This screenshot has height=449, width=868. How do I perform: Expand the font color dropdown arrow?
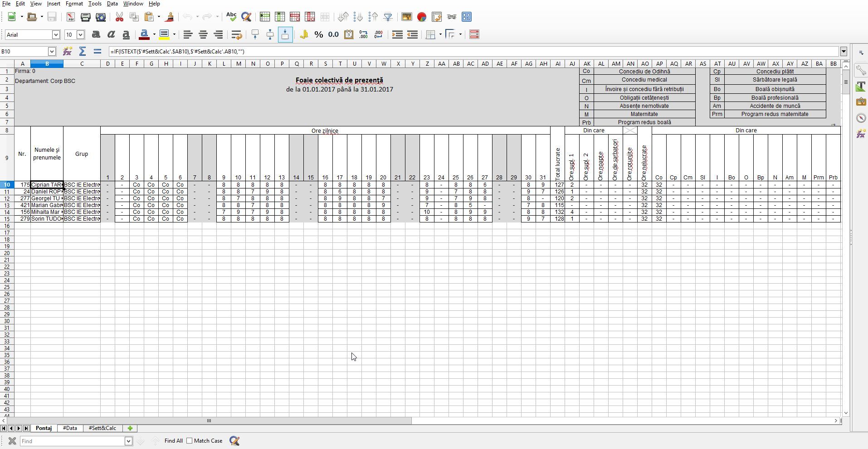pos(154,34)
